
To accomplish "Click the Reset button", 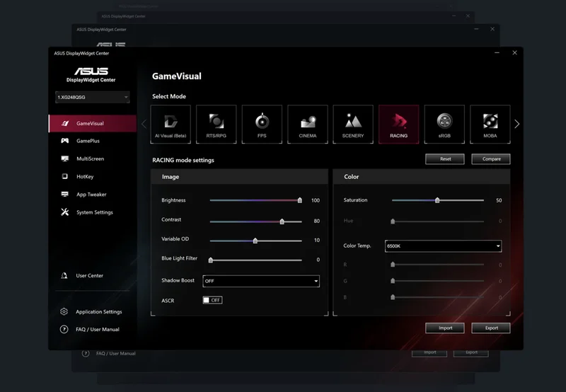I will (x=445, y=159).
